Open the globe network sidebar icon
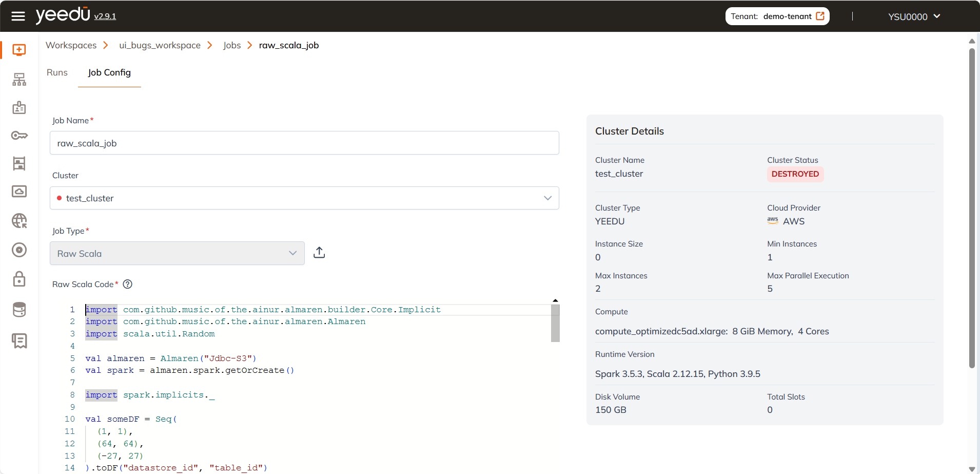This screenshot has width=980, height=474. pos(19,221)
